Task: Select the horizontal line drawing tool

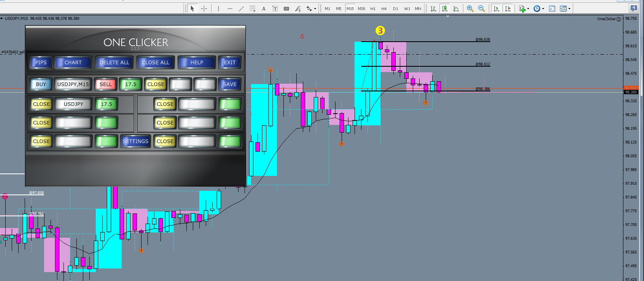Action: (230, 8)
